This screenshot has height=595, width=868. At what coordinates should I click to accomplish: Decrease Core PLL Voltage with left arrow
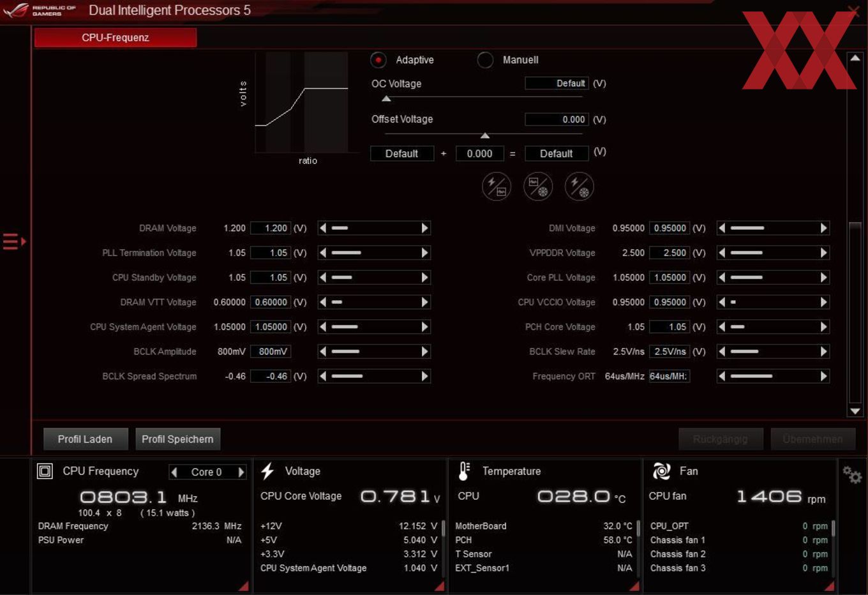pyautogui.click(x=722, y=277)
